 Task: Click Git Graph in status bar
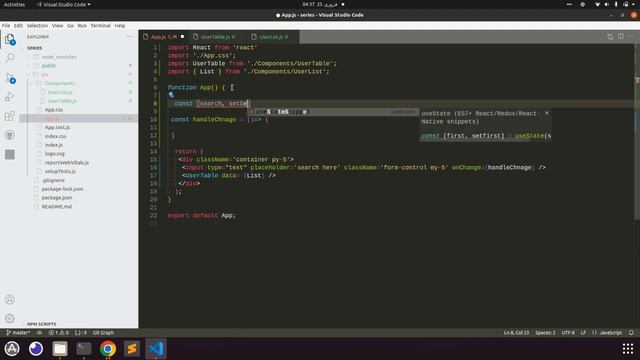pyautogui.click(x=103, y=333)
